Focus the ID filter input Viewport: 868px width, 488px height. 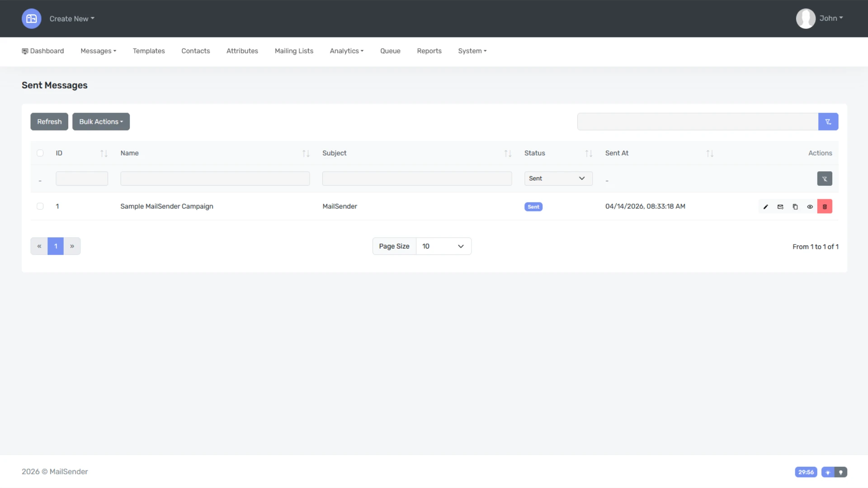click(82, 178)
